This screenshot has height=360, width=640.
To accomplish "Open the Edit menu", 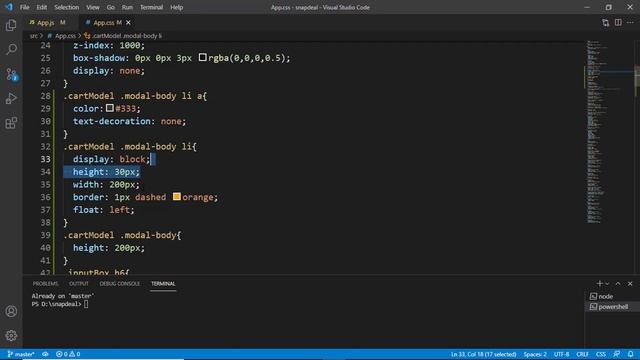I will pyautogui.click(x=42, y=7).
